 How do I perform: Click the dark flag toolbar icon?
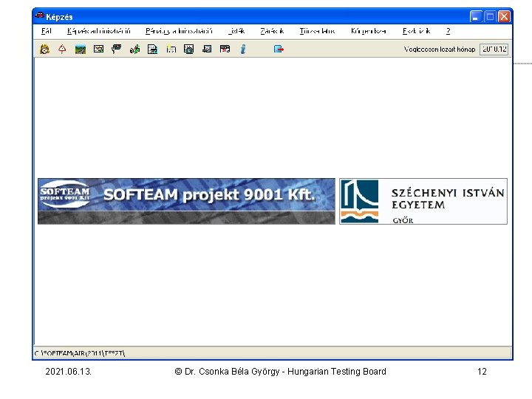117,50
